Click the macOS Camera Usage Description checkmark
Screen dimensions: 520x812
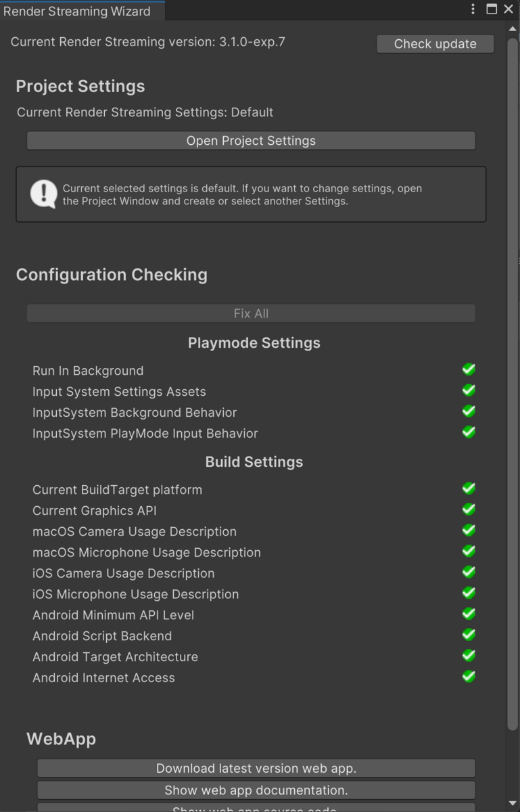(x=469, y=530)
